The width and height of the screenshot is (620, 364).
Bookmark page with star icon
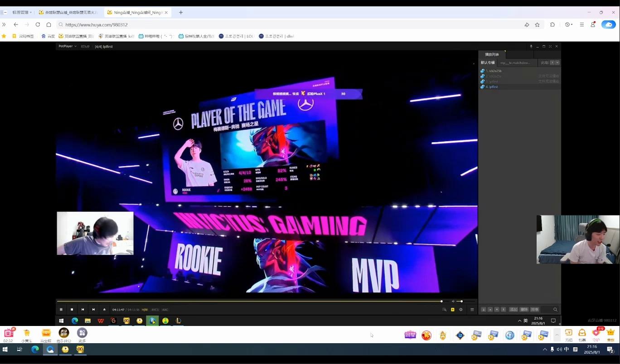coord(537,24)
